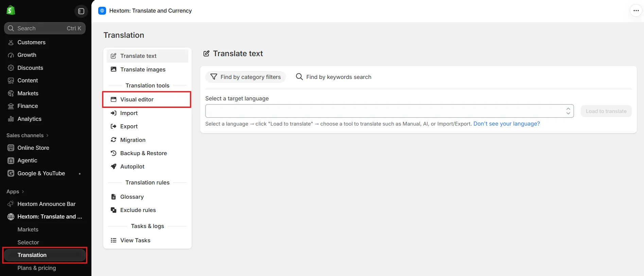Collapse the sidebar with the panel icon
Viewport: 644px width, 276px height.
pos(81,11)
